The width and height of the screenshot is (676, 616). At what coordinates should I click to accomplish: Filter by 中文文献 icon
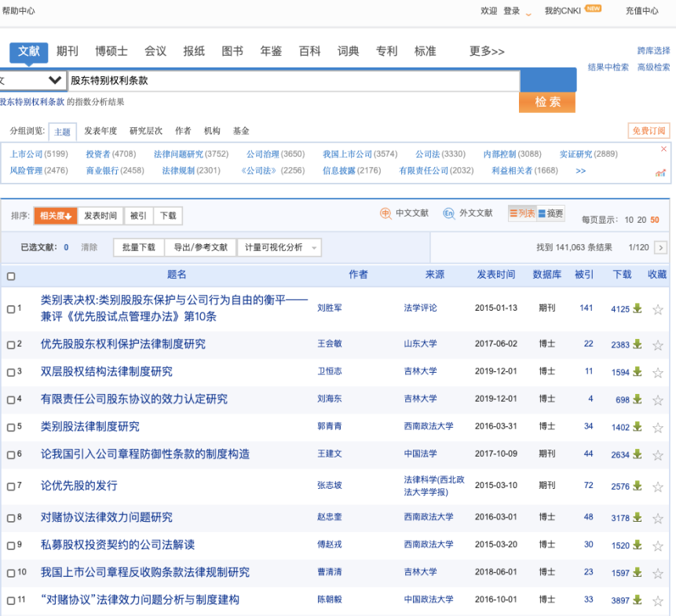[386, 213]
